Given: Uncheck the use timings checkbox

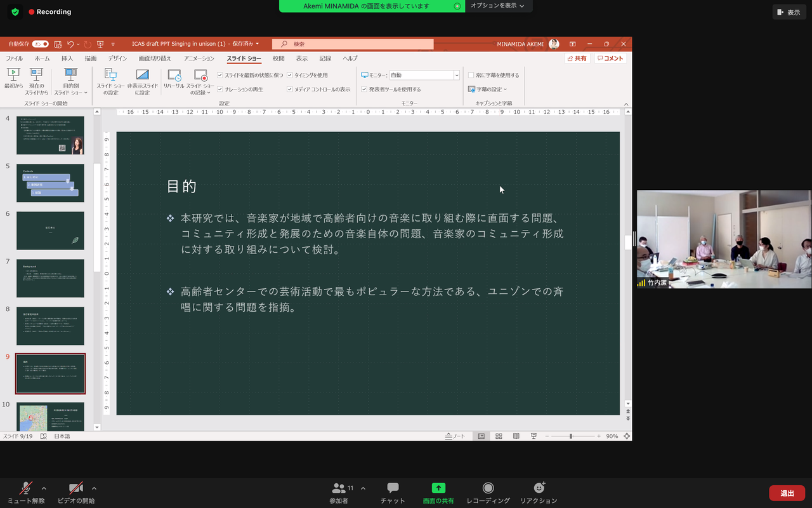Looking at the screenshot, I should click(290, 75).
